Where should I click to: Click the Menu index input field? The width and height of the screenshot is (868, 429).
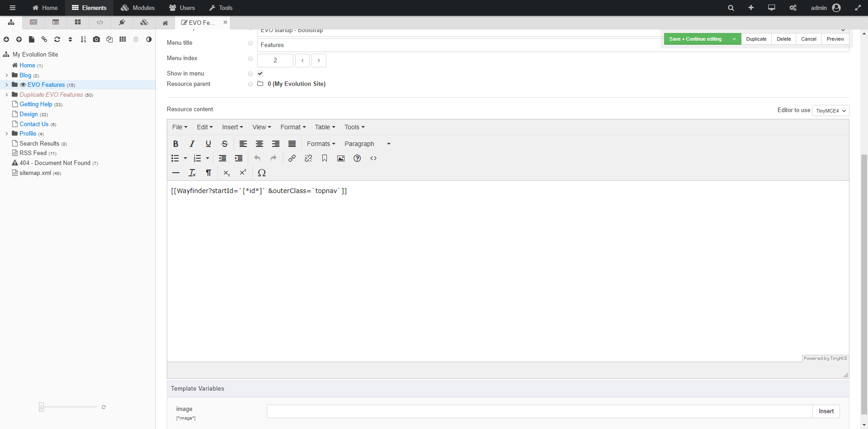coord(275,60)
